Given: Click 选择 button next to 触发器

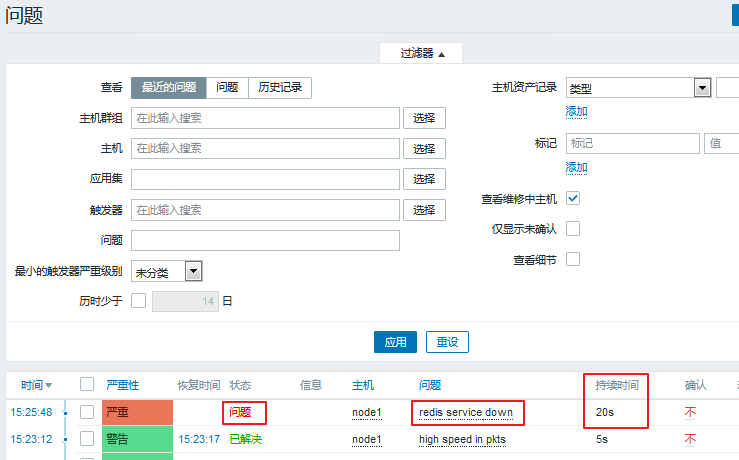Looking at the screenshot, I should coord(424,210).
